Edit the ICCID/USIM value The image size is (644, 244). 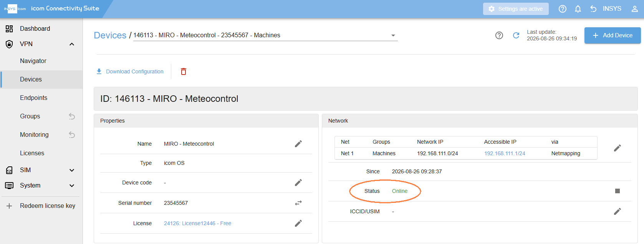point(618,211)
